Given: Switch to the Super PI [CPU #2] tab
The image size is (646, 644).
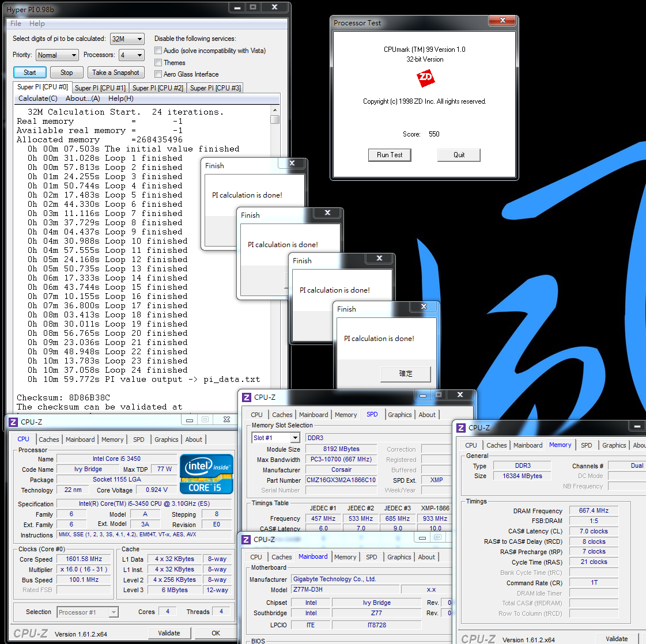Looking at the screenshot, I should click(x=158, y=88).
